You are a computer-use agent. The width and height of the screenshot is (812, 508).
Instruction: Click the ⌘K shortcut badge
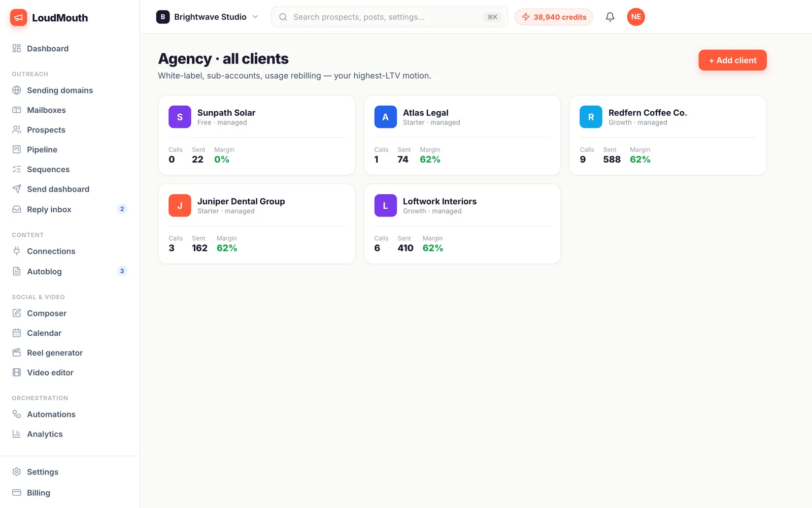(x=492, y=17)
